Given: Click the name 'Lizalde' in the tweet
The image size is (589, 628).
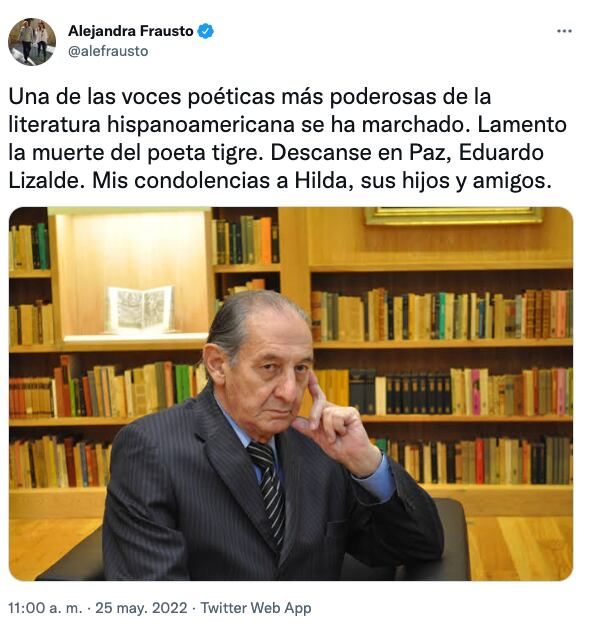Looking at the screenshot, I should pyautogui.click(x=44, y=181).
